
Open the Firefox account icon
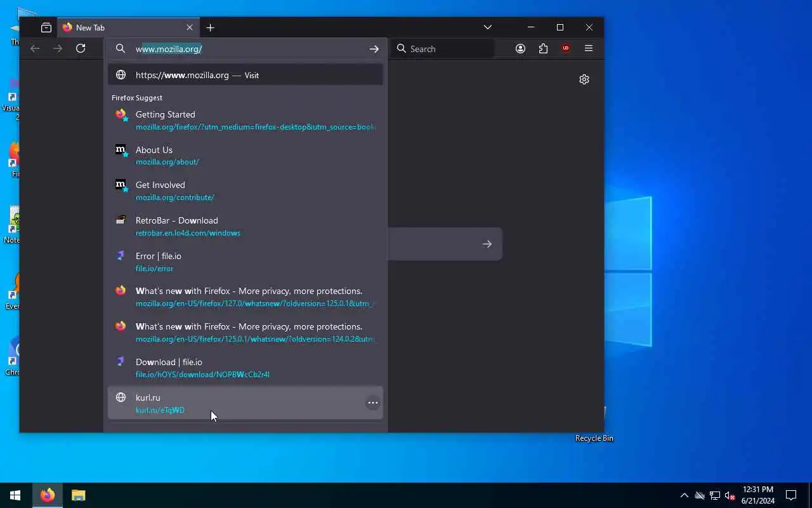click(520, 48)
